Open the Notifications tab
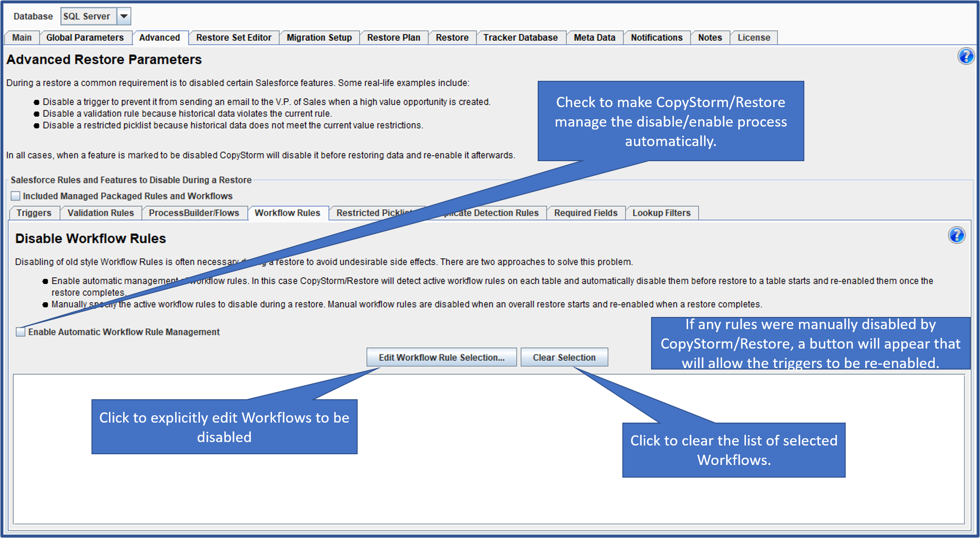 (x=657, y=37)
